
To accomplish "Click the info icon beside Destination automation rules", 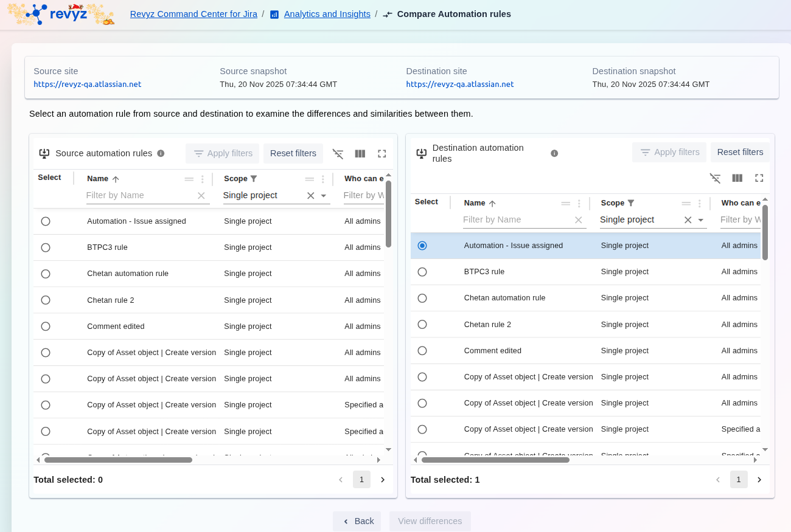I will [x=554, y=153].
